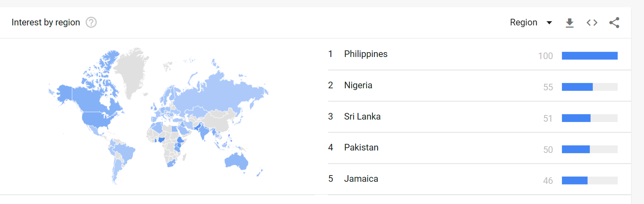Screen dimensions: 644x204
Task: Choose Jamaica in the ranking list
Action: coord(361,179)
